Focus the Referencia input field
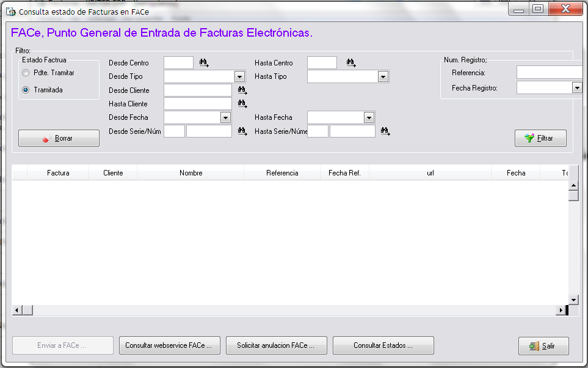The width and height of the screenshot is (588, 368). (550, 72)
